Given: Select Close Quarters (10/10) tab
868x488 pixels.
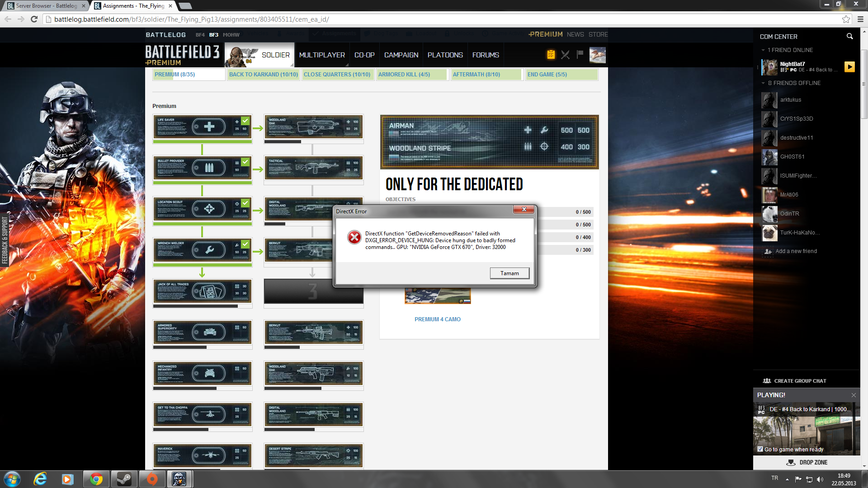Looking at the screenshot, I should (x=338, y=75).
